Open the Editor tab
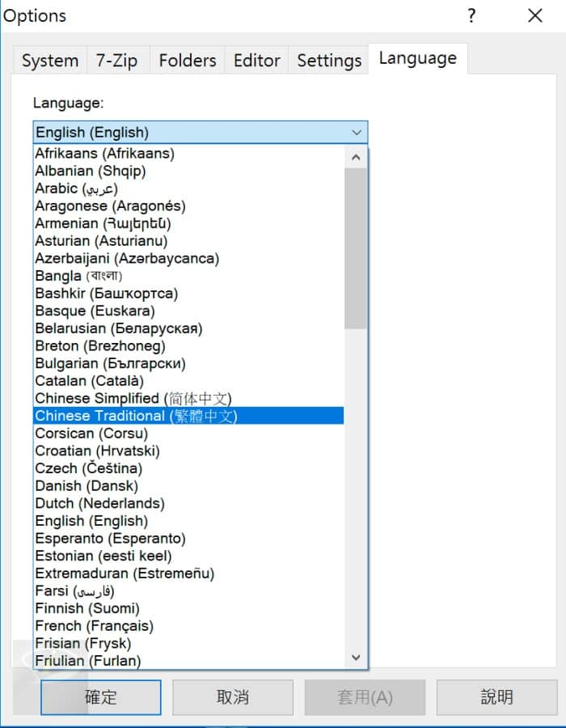The image size is (566, 728). [256, 61]
